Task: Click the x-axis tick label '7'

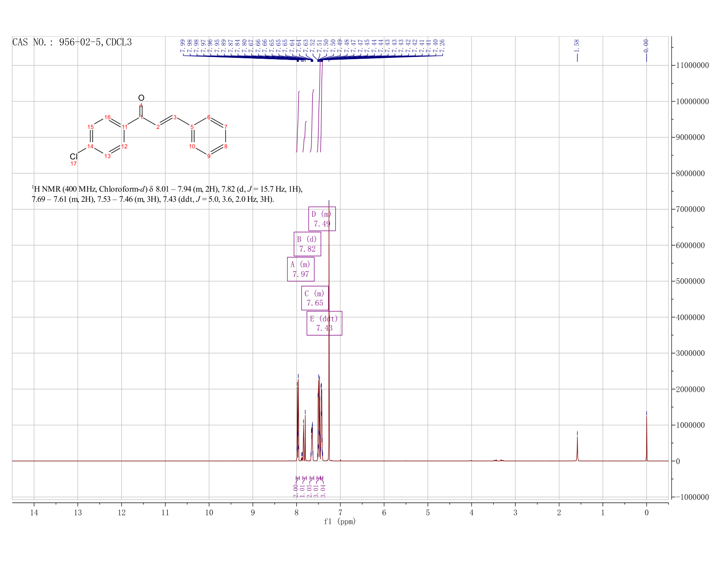Action: pos(340,513)
